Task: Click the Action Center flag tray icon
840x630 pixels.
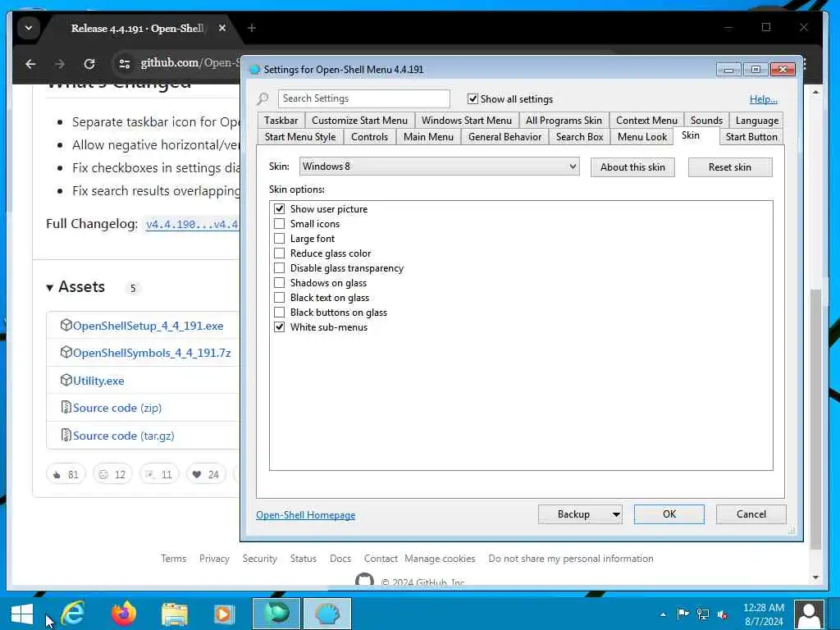Action: pos(682,614)
